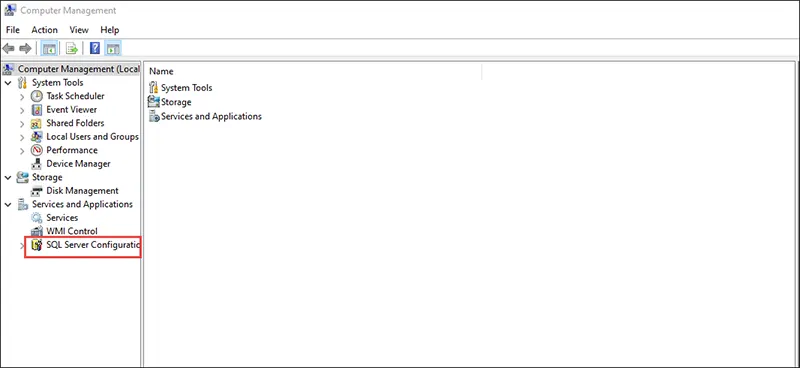
Task: Click the Task Scheduler clock icon
Action: pos(36,96)
